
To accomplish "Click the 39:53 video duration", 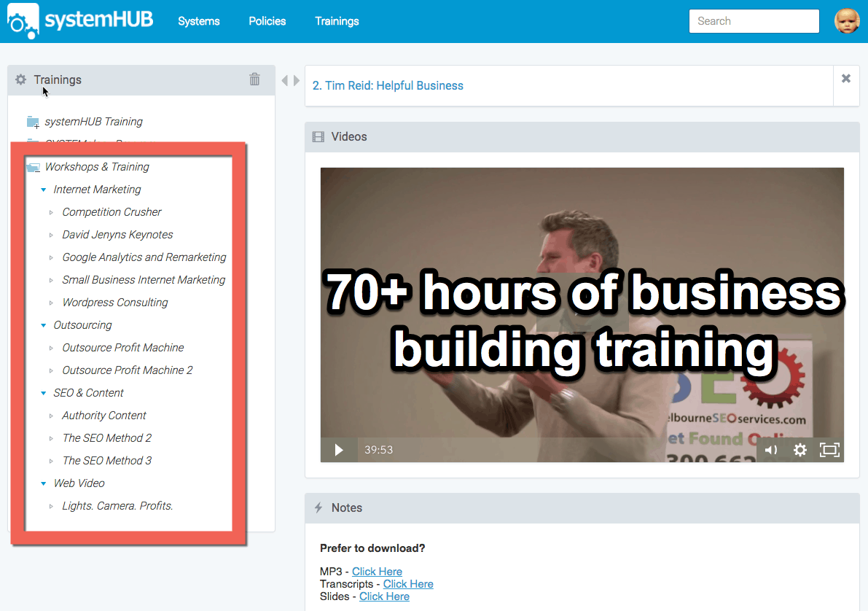I will point(379,450).
